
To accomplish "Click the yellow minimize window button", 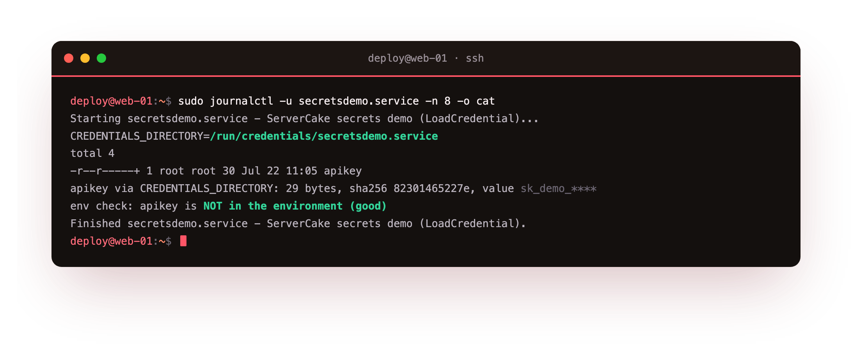I will (x=85, y=58).
